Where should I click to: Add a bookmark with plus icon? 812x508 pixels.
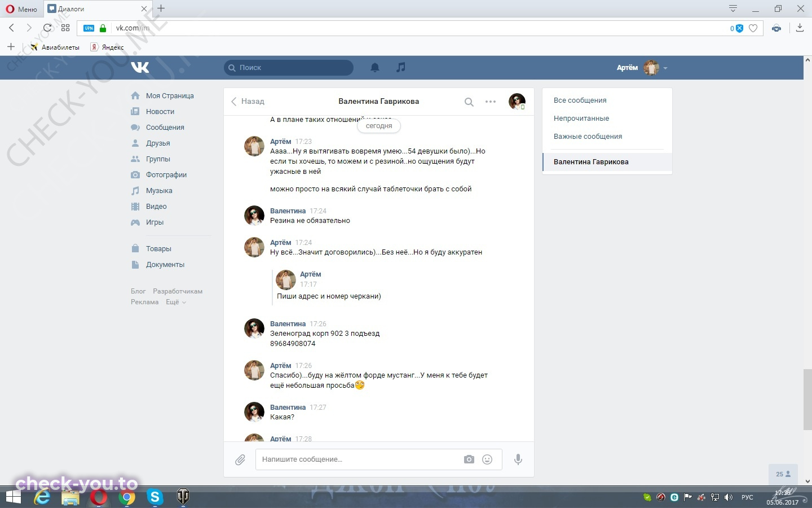pyautogui.click(x=11, y=47)
